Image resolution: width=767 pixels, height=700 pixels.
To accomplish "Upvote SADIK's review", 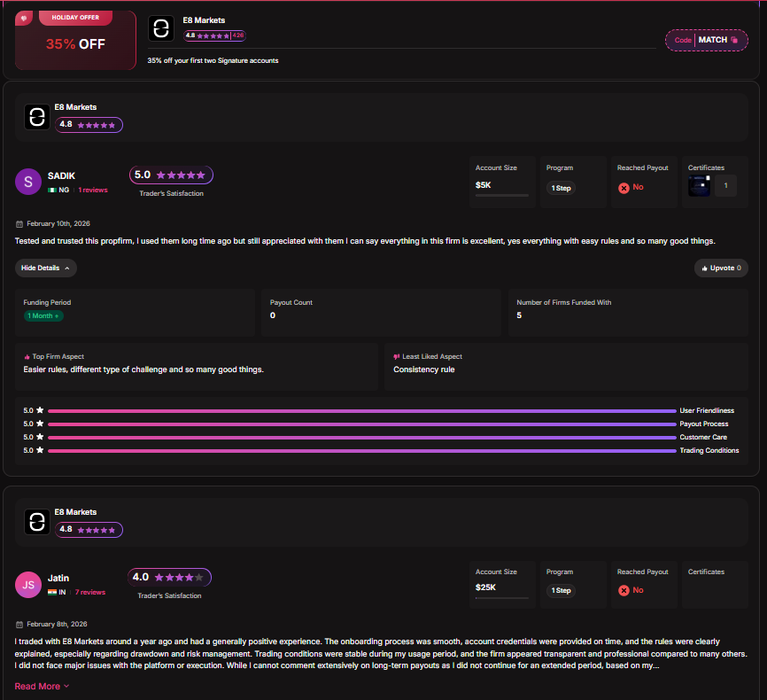I will point(721,268).
